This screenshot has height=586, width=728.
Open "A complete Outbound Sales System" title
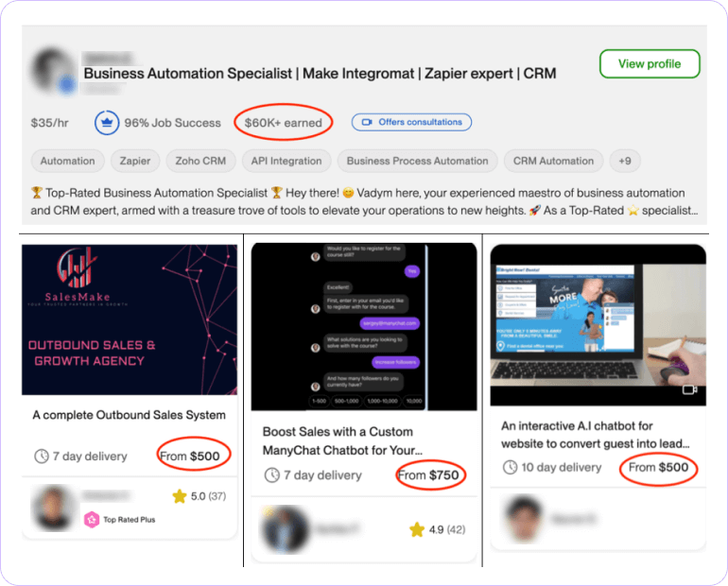(129, 415)
